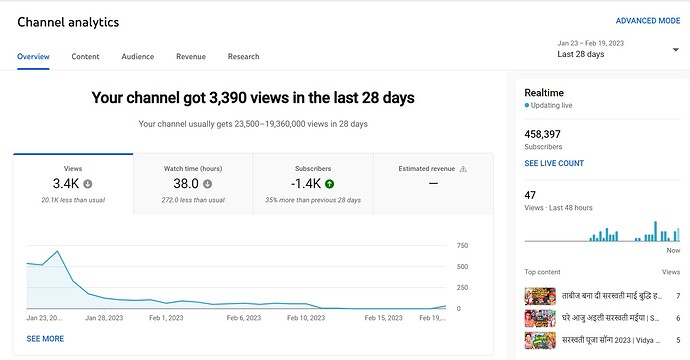
Task: Select the Views metric card
Action: 73,184
